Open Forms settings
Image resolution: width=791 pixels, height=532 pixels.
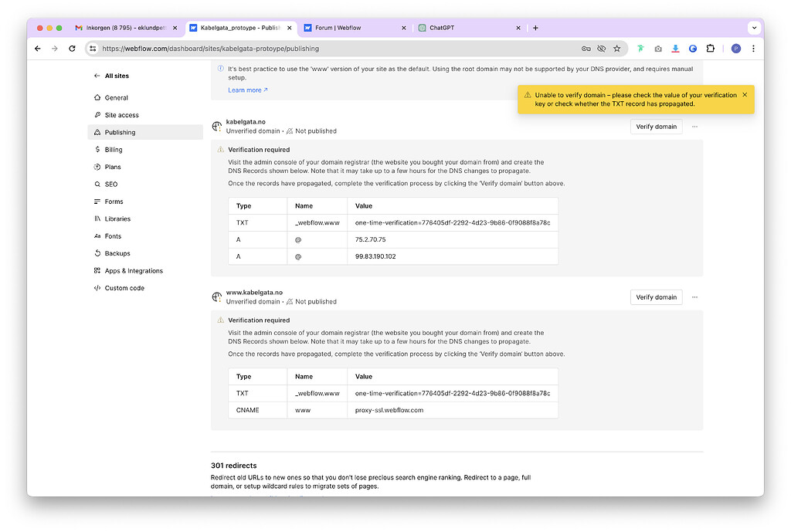click(x=145, y=202)
